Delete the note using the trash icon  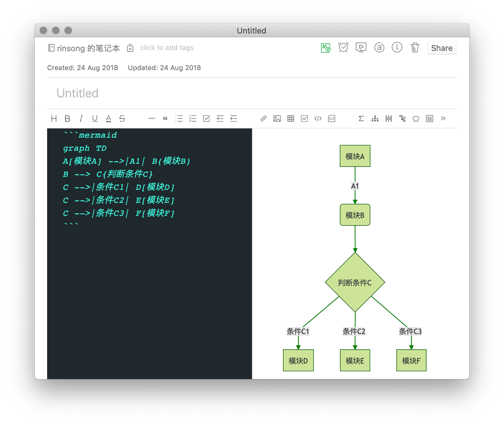click(x=415, y=48)
